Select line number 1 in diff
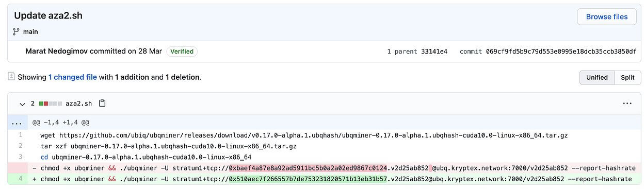Viewport: 644px width, 189px height. [20, 135]
